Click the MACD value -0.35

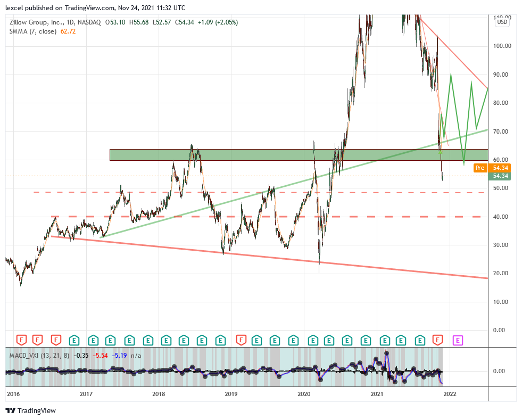(81, 356)
